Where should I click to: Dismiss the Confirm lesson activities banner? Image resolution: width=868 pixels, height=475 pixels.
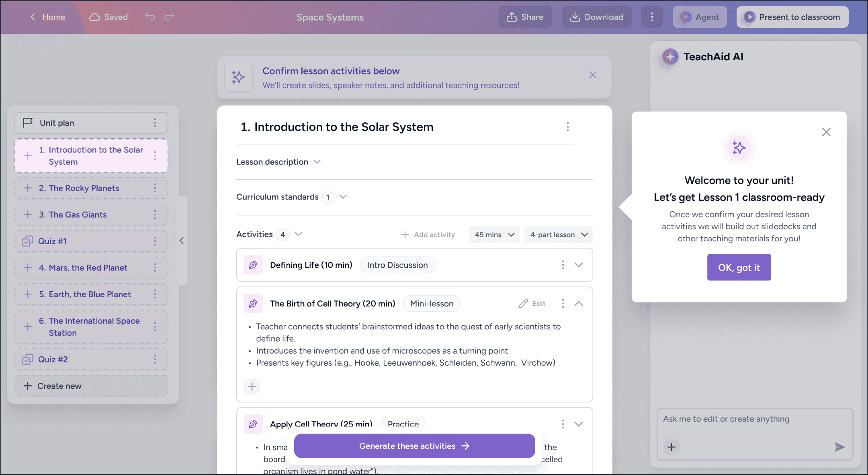coord(593,75)
